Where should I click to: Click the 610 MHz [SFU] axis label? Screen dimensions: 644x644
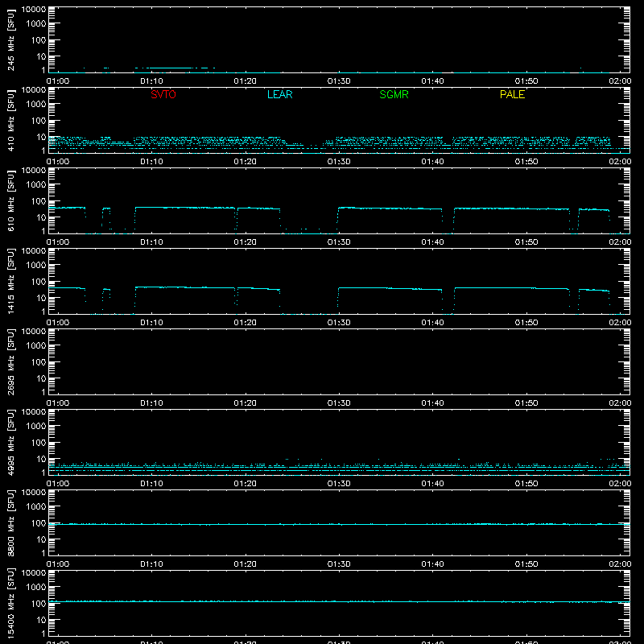pos(11,200)
